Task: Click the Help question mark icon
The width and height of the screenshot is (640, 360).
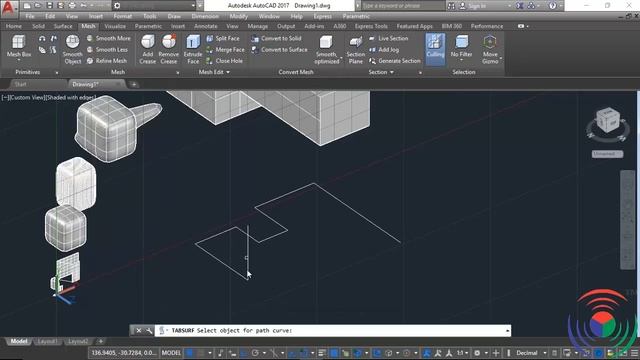Action: 552,6
